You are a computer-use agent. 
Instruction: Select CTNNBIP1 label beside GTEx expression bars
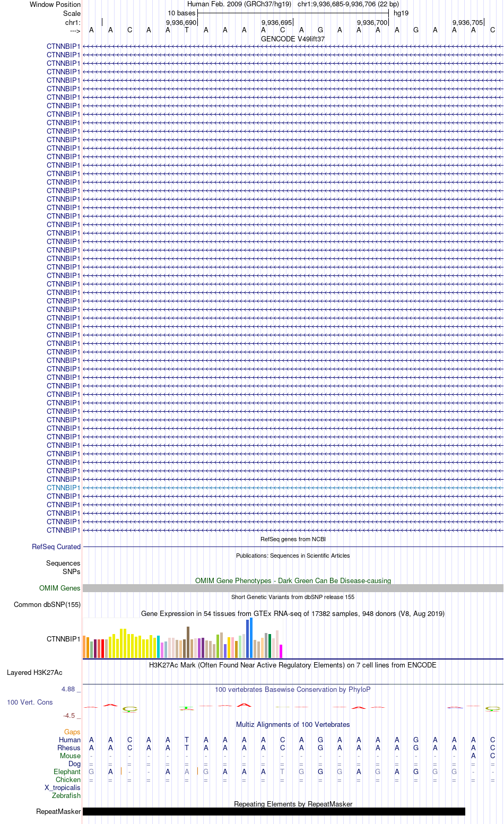pyautogui.click(x=63, y=639)
